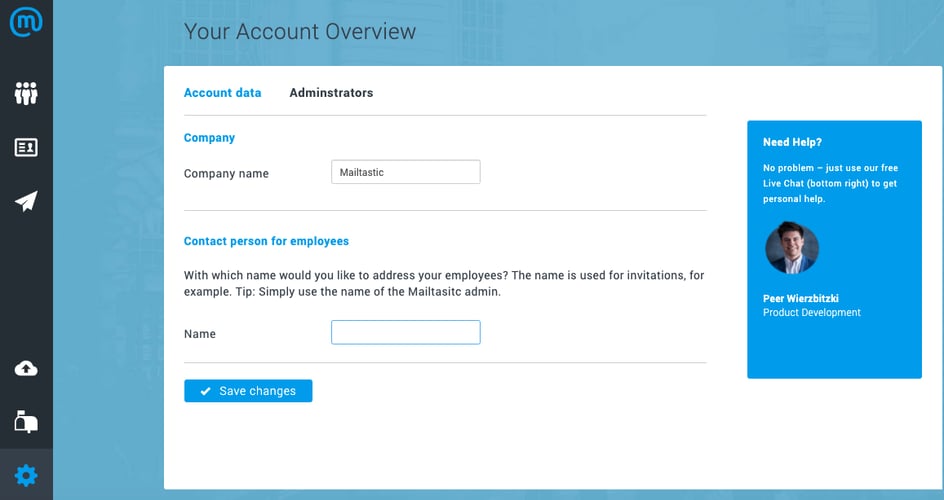Switch to the Adminstrators tab
Viewport: 944px width, 500px height.
(331, 93)
